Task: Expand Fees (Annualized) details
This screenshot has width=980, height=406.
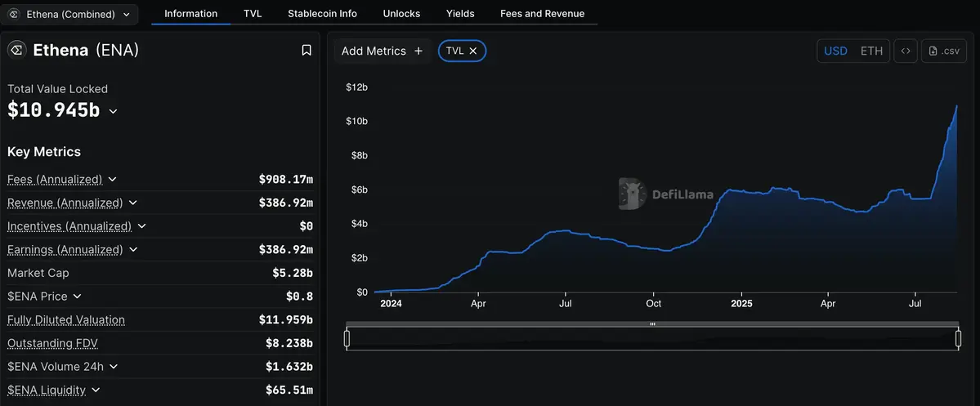Action: click(x=113, y=179)
